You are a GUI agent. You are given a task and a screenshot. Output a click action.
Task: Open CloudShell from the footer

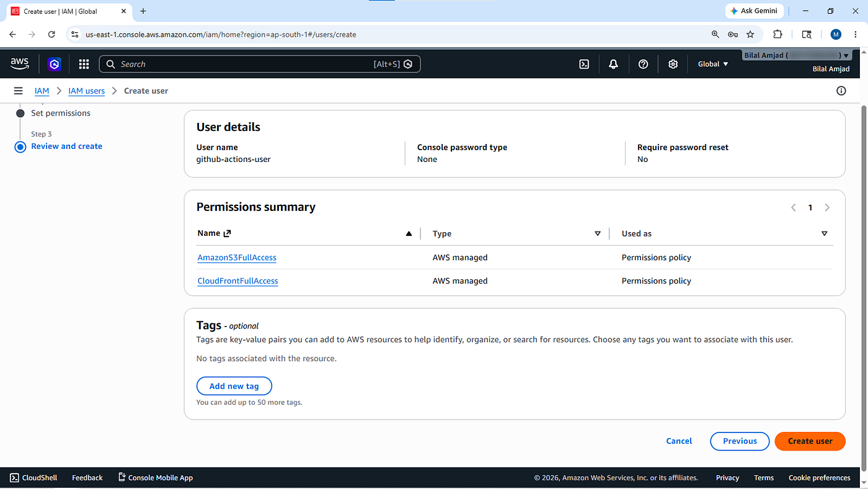point(33,478)
